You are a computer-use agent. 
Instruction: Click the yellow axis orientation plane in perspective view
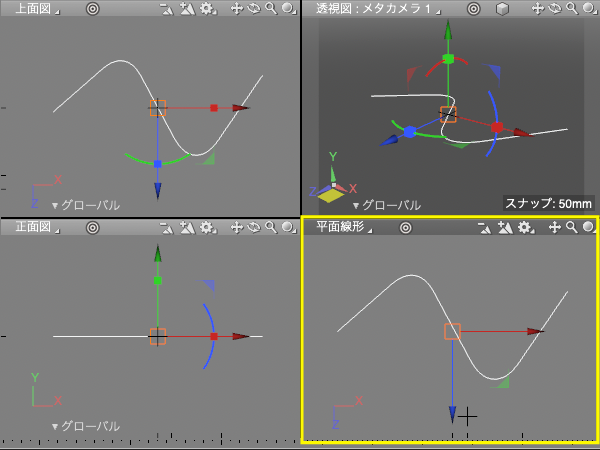click(x=330, y=193)
